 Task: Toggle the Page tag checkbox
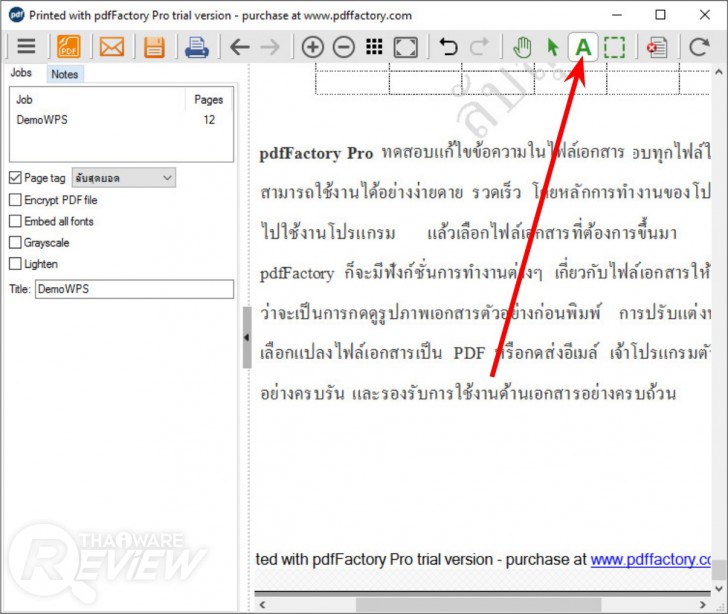pos(15,177)
